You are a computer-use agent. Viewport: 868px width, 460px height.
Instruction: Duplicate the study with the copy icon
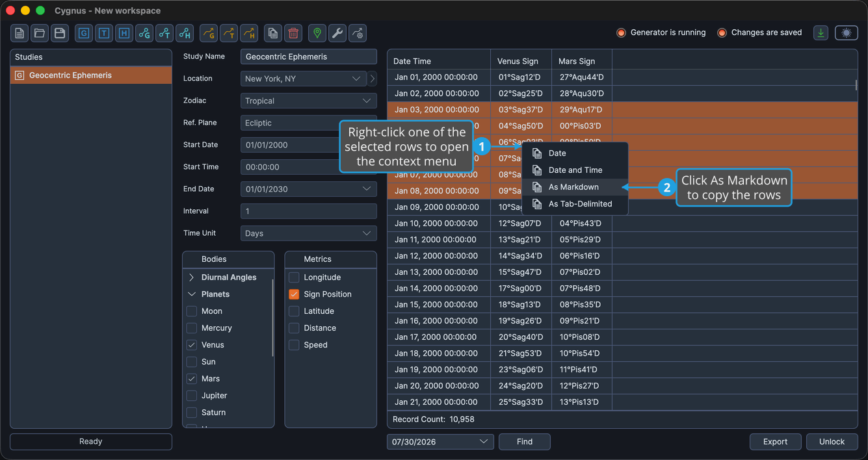tap(273, 33)
